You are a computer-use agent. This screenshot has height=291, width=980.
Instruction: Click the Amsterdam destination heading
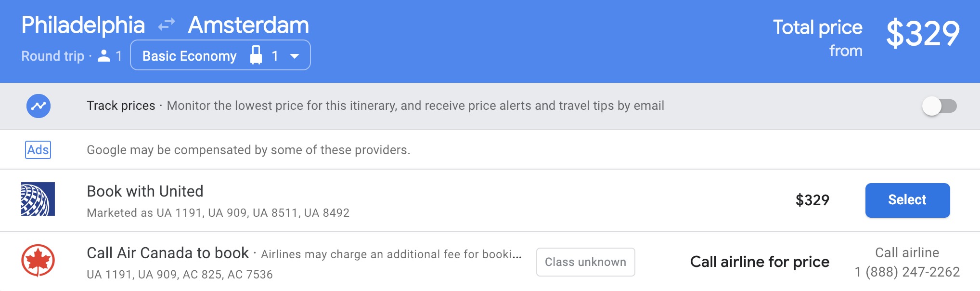248,25
